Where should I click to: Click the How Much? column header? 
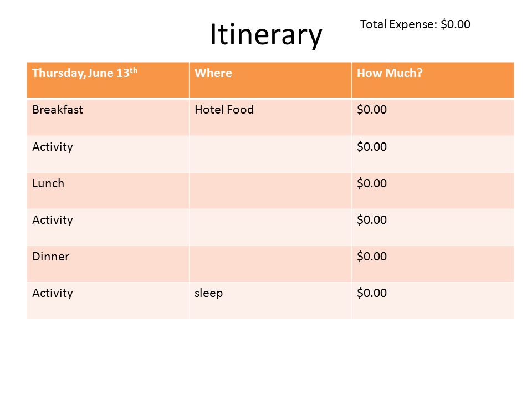(x=433, y=80)
